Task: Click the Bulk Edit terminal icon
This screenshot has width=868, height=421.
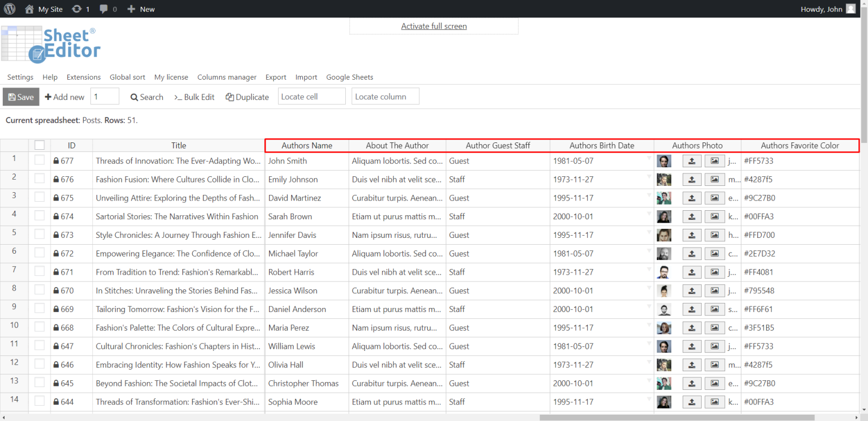Action: [179, 97]
